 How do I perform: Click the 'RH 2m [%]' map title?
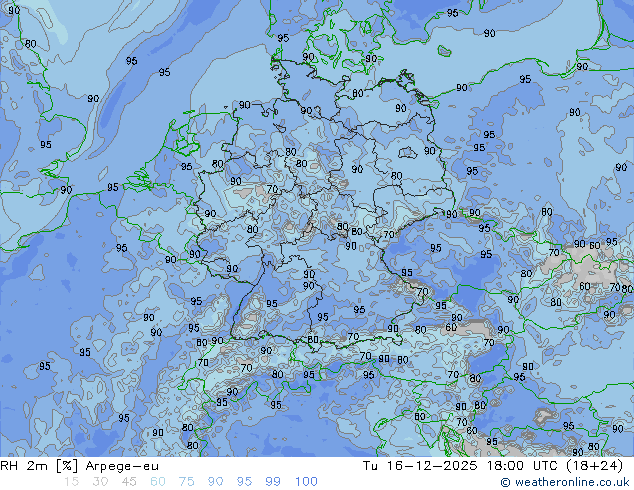click(x=39, y=466)
